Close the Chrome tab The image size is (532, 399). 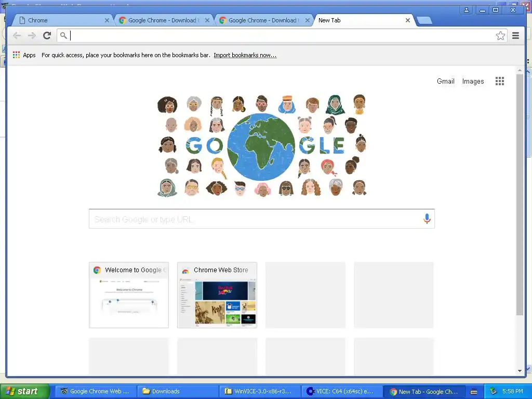point(107,20)
